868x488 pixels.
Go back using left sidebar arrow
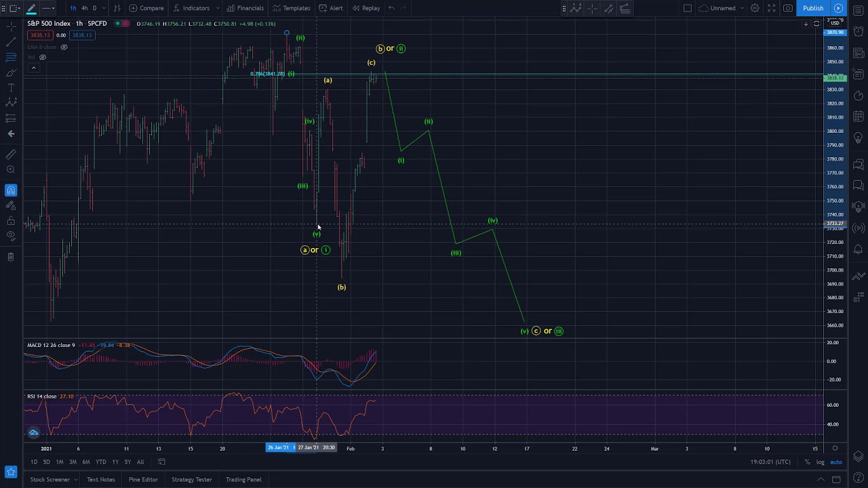coord(11,134)
